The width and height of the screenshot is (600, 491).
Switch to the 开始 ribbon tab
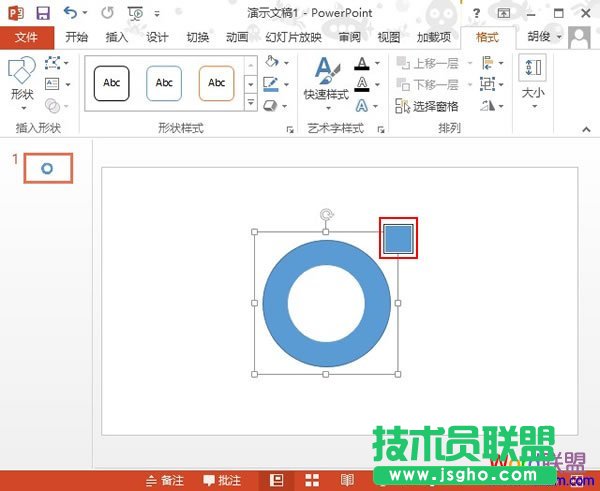(76, 37)
